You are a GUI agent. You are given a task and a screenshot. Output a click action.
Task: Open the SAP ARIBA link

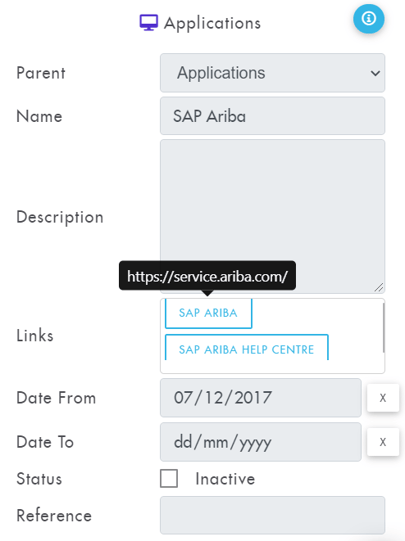point(208,313)
